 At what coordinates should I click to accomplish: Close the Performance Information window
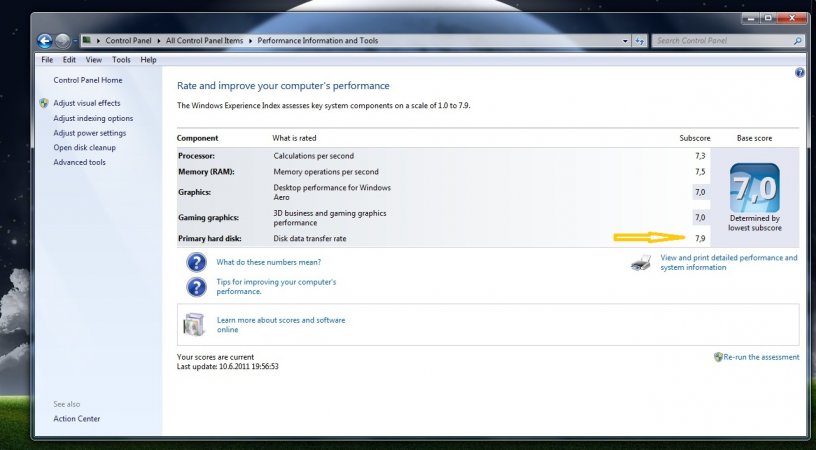click(x=792, y=18)
